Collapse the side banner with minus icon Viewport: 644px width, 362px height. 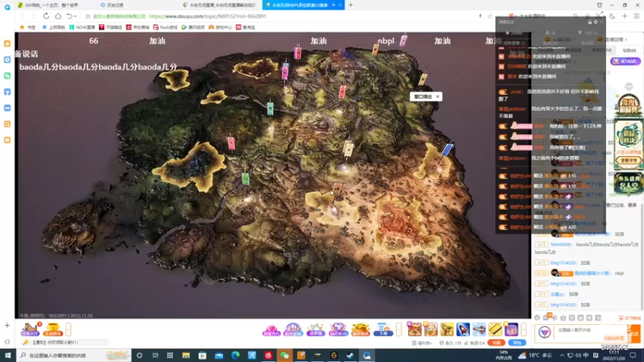point(629,86)
